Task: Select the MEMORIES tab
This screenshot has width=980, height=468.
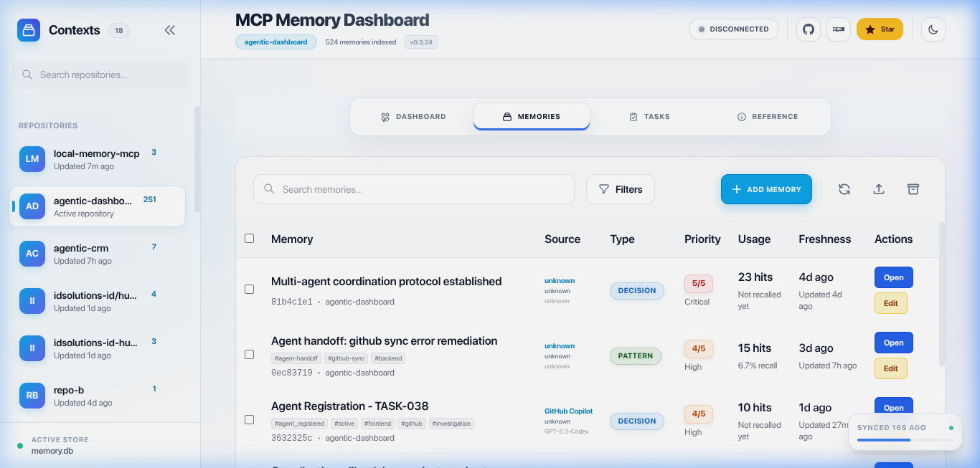Action: (532, 117)
